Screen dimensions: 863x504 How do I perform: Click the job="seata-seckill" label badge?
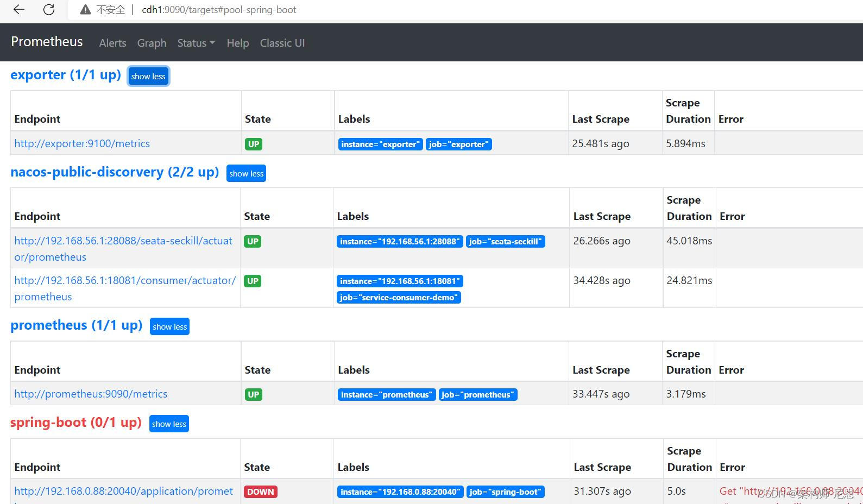pyautogui.click(x=505, y=241)
